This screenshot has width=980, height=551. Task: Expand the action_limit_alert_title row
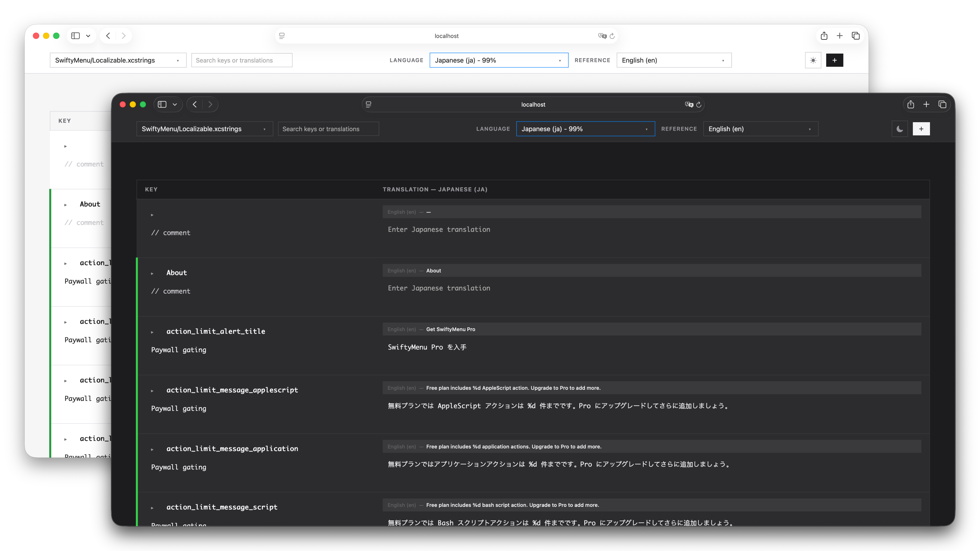click(153, 331)
